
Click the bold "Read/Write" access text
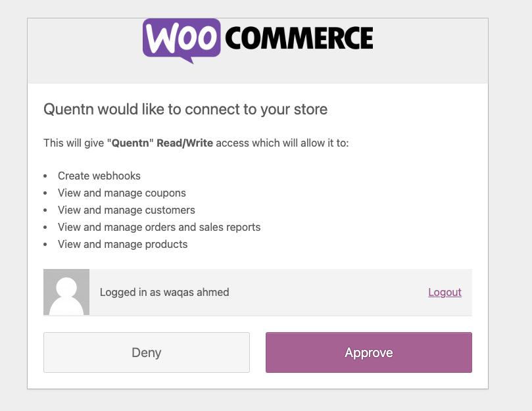tap(185, 143)
